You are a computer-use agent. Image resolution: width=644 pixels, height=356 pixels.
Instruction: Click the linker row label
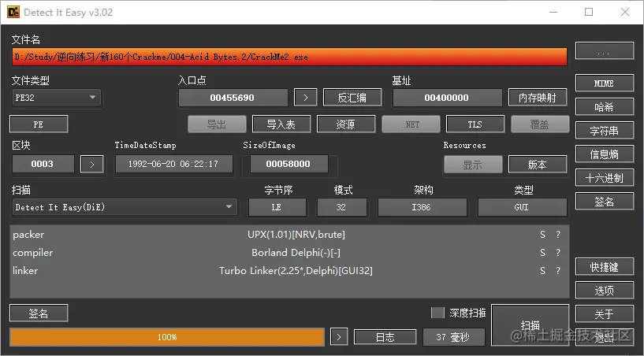(x=25, y=271)
